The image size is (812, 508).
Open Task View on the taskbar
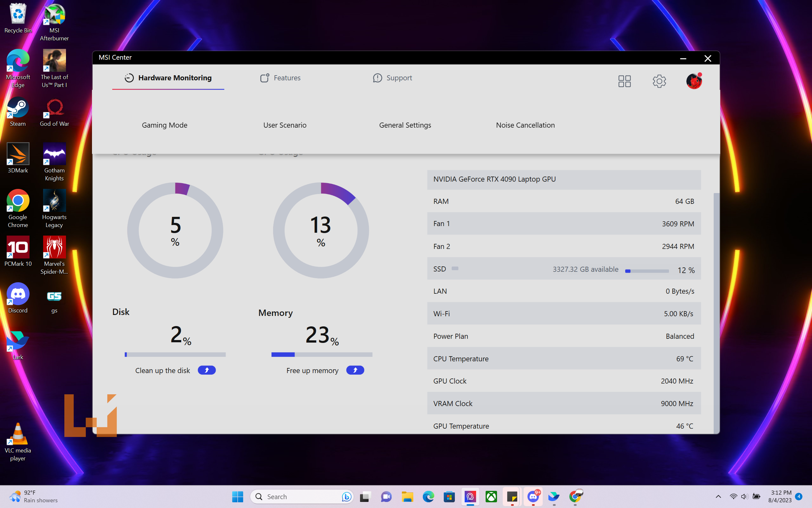click(x=365, y=497)
